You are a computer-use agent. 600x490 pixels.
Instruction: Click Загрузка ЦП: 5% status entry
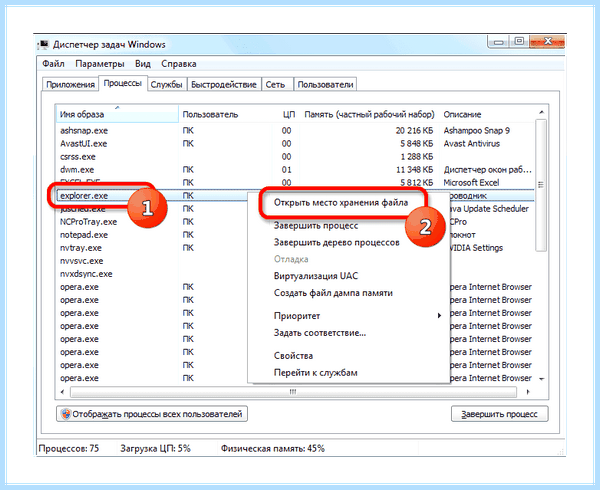(155, 448)
